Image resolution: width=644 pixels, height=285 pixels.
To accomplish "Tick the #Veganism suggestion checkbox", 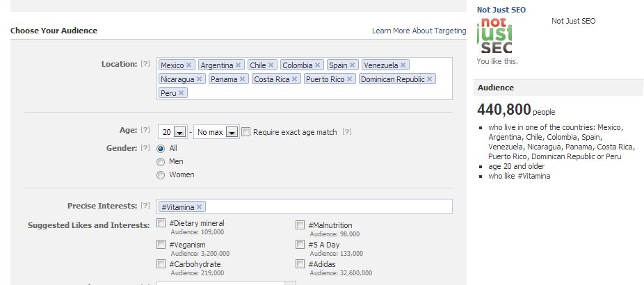I will pyautogui.click(x=161, y=245).
